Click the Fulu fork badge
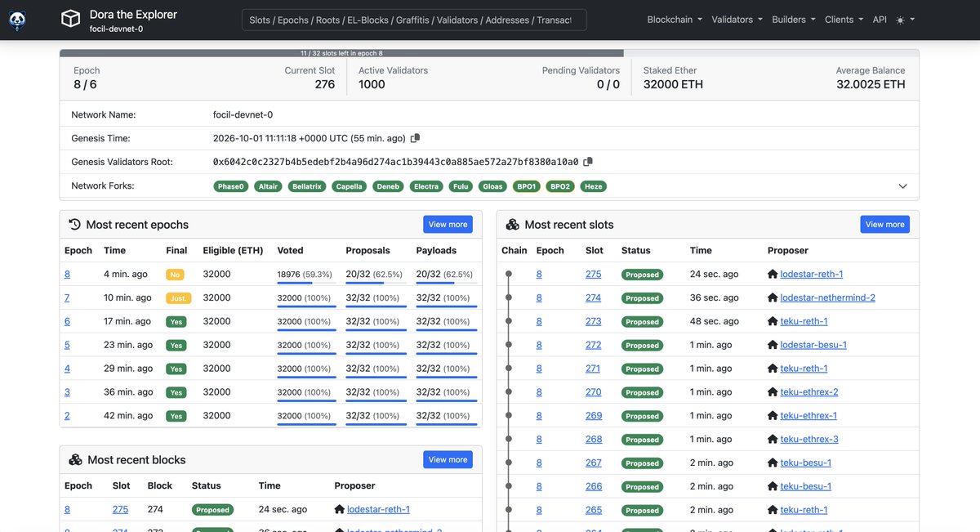 tap(461, 186)
